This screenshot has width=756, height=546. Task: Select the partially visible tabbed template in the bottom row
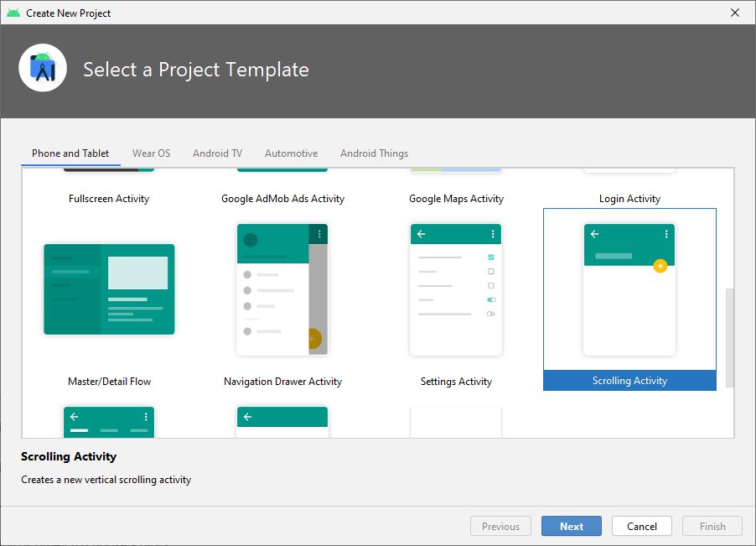[x=109, y=422]
